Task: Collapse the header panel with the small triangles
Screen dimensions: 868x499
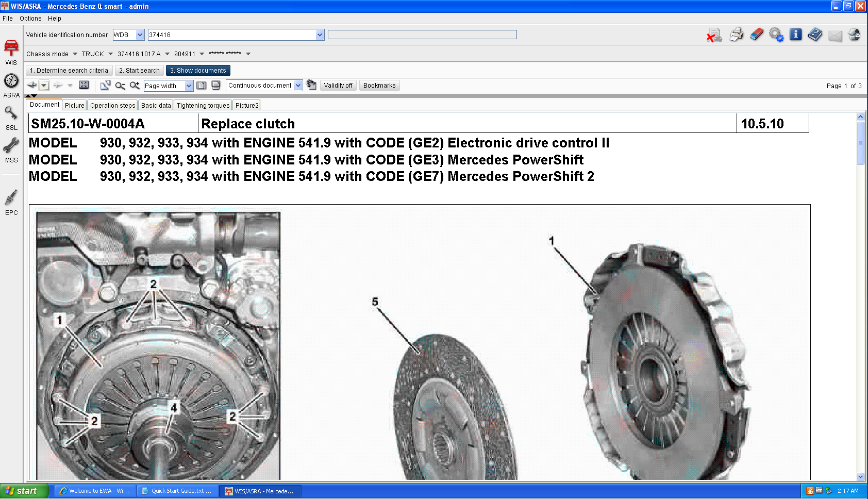Action: click(31, 96)
